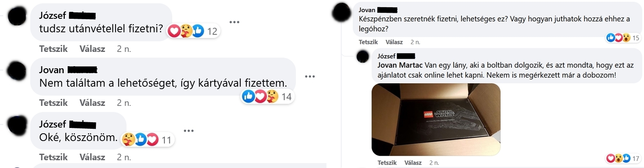Open the LEGO Star Wars box photo
This screenshot has height=168, width=644.
tap(436, 119)
